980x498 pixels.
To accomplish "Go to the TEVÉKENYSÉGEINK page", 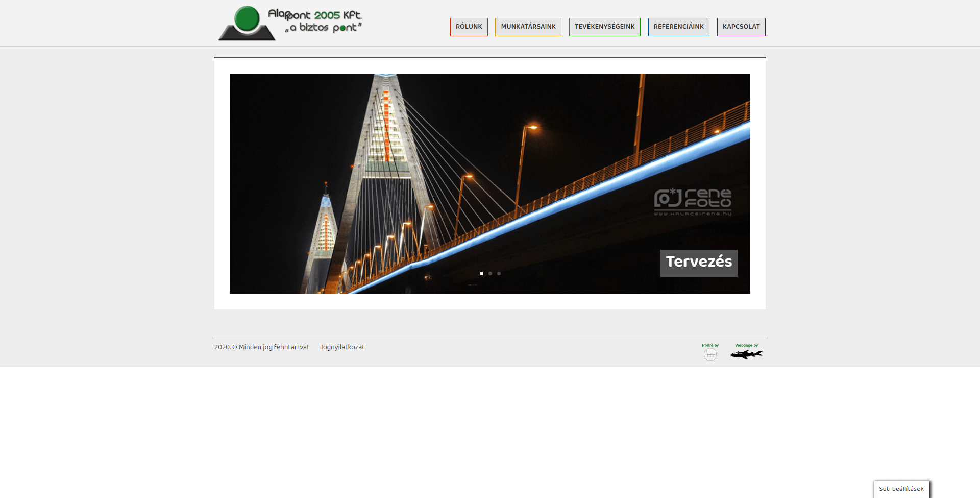I will 604,27.
